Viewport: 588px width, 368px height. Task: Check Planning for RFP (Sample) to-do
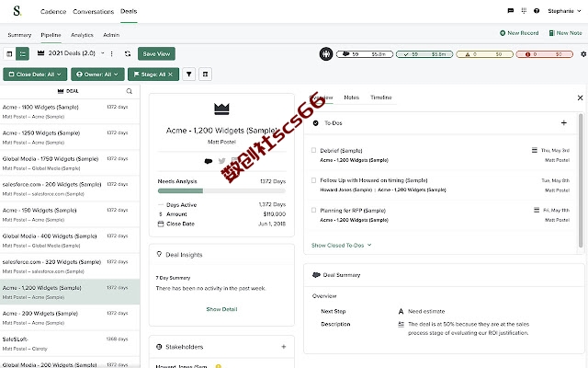coord(313,211)
